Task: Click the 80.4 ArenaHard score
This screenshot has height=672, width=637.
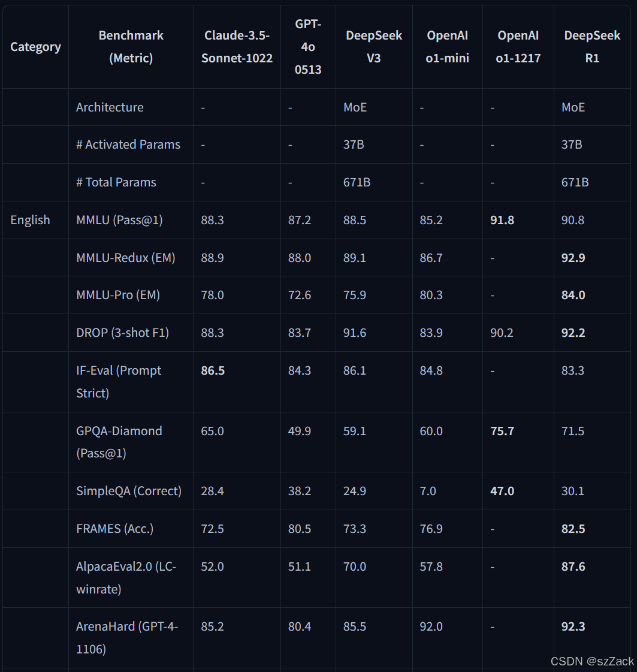Action: [x=300, y=626]
